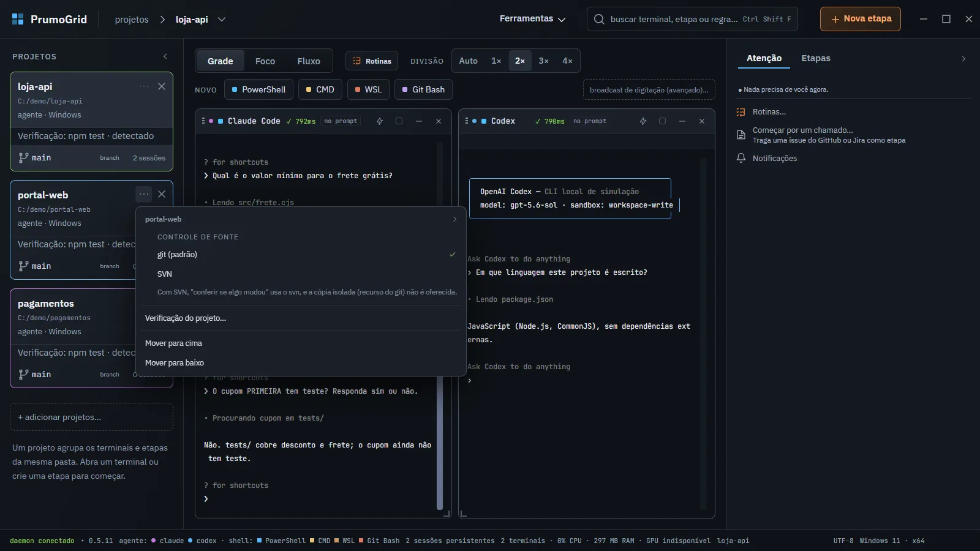The width and height of the screenshot is (980, 551).
Task: Open the three-dots menu on the portal-web card
Action: coord(144,194)
